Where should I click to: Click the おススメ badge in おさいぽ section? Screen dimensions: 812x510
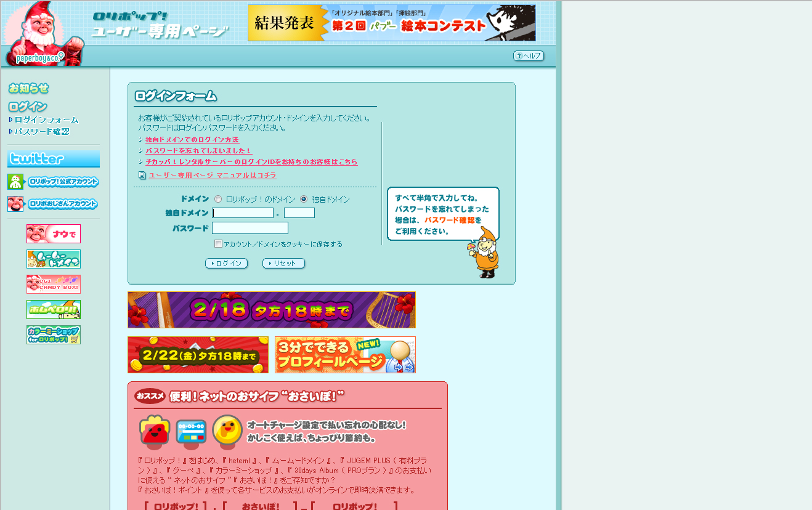coord(150,395)
